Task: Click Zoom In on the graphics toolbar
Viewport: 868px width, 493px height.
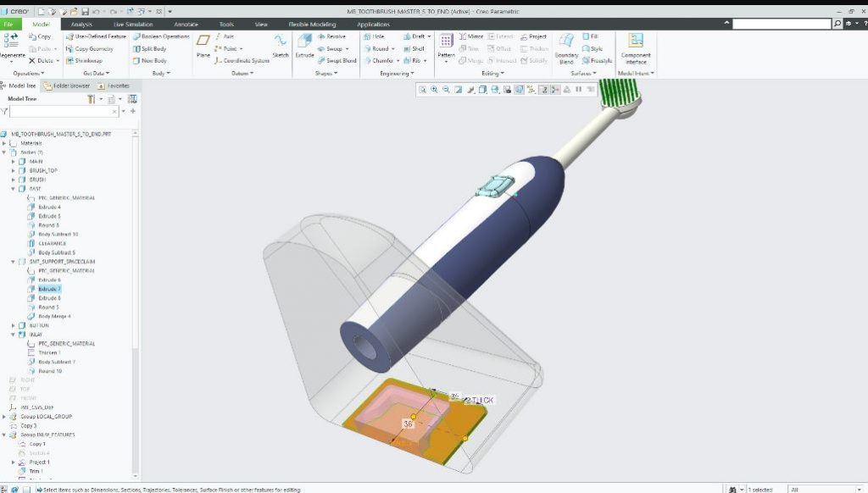Action: click(434, 89)
